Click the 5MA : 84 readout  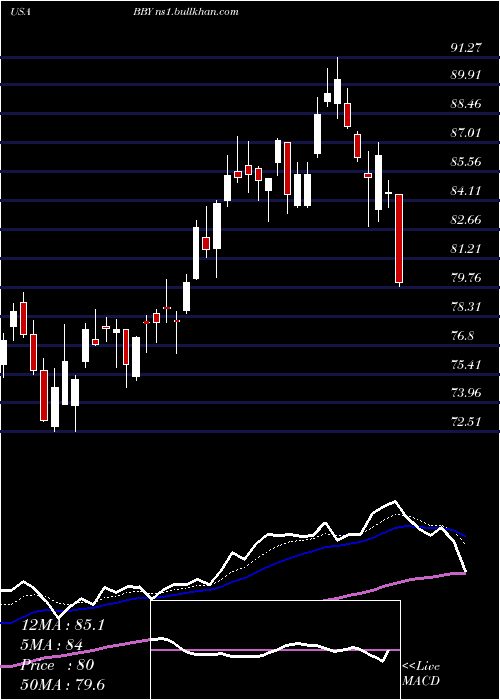pos(51,645)
